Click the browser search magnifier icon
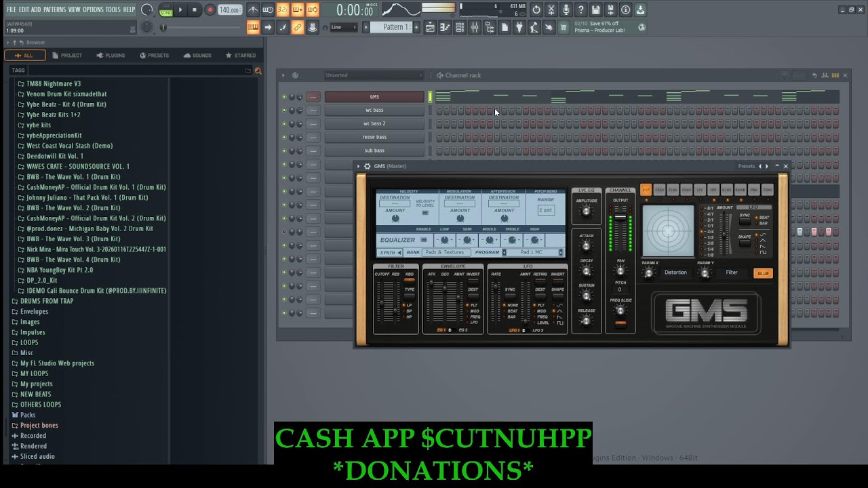868x488 pixels. [258, 70]
